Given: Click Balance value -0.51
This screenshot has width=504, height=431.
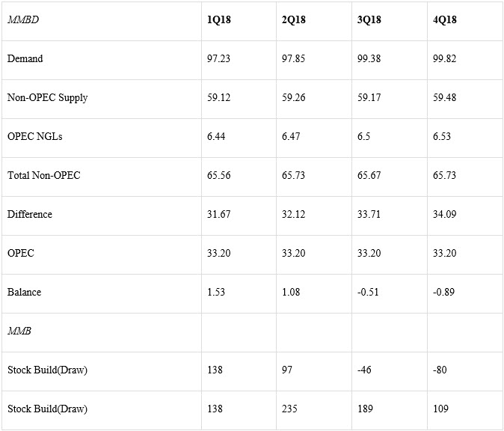Looking at the screenshot, I should point(368,292).
